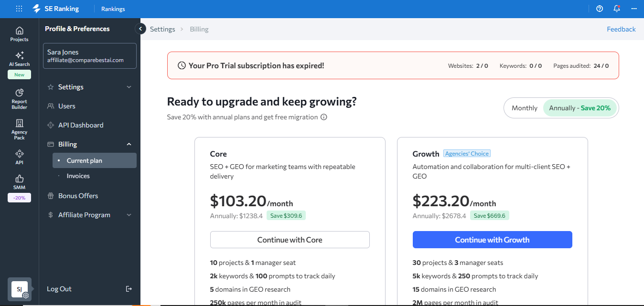Click Continue with Core button
The width and height of the screenshot is (644, 306).
(290, 240)
